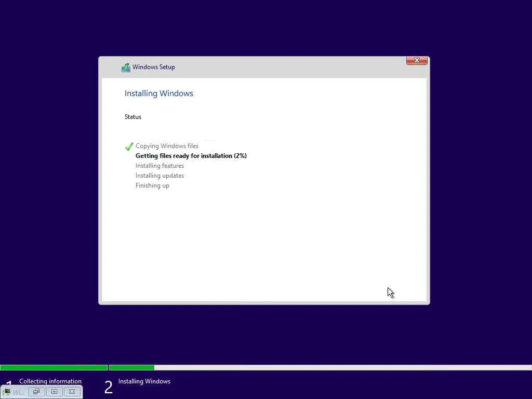Restore the minimized window at bottom-left
Image resolution: width=532 pixels, height=399 pixels.
pyautogui.click(x=37, y=392)
